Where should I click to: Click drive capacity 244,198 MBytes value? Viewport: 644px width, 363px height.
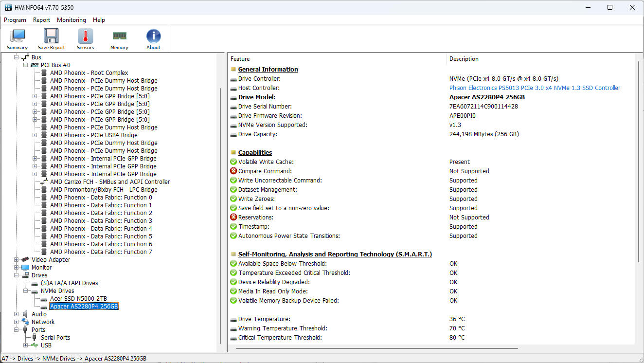(484, 134)
